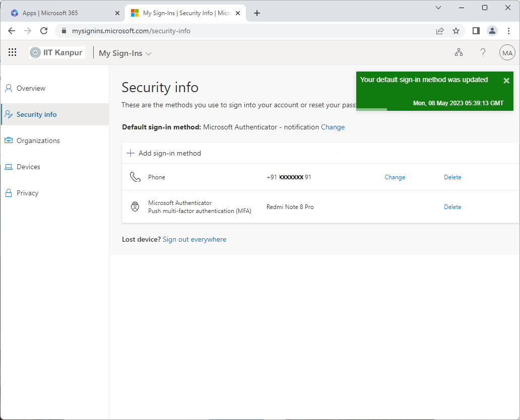Go to Organizations in the sidebar
520x420 pixels.
click(38, 141)
